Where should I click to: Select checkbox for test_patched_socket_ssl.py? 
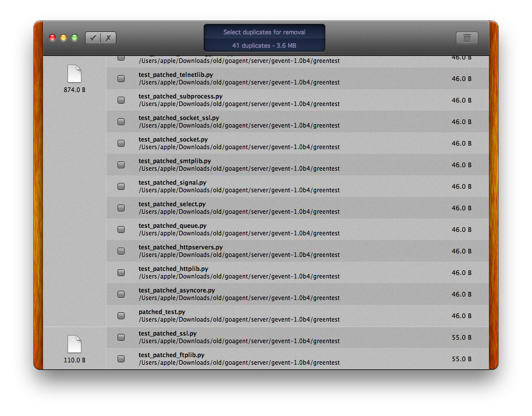coord(121,122)
